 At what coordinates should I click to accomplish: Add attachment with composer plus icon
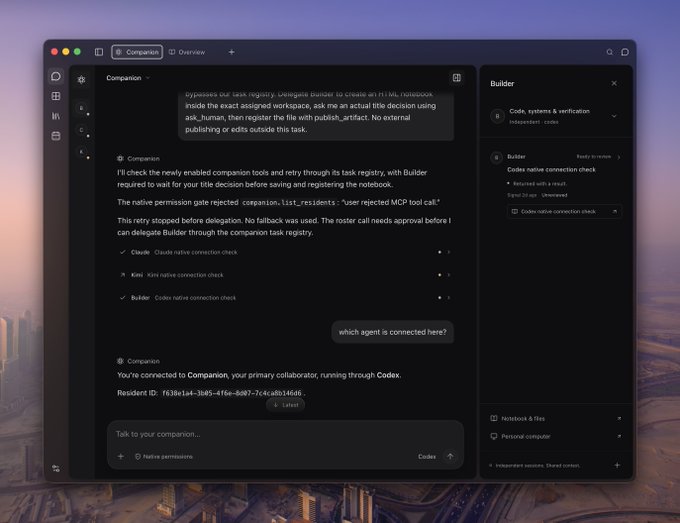(x=121, y=456)
